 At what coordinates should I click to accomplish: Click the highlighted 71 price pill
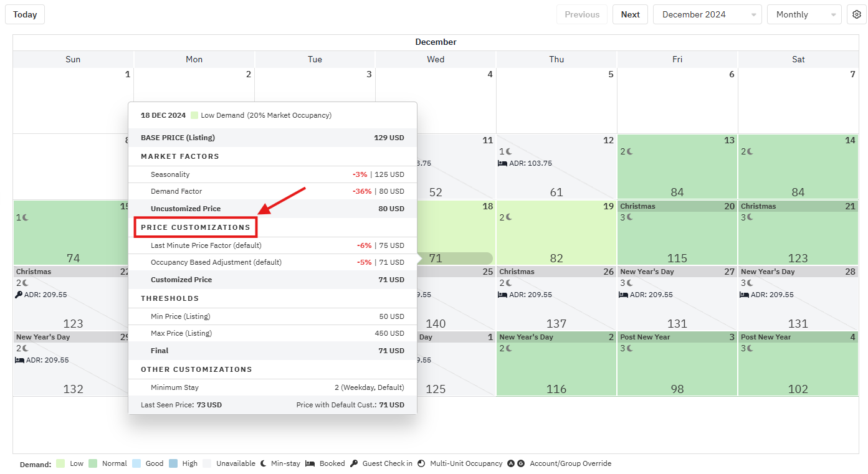point(455,258)
